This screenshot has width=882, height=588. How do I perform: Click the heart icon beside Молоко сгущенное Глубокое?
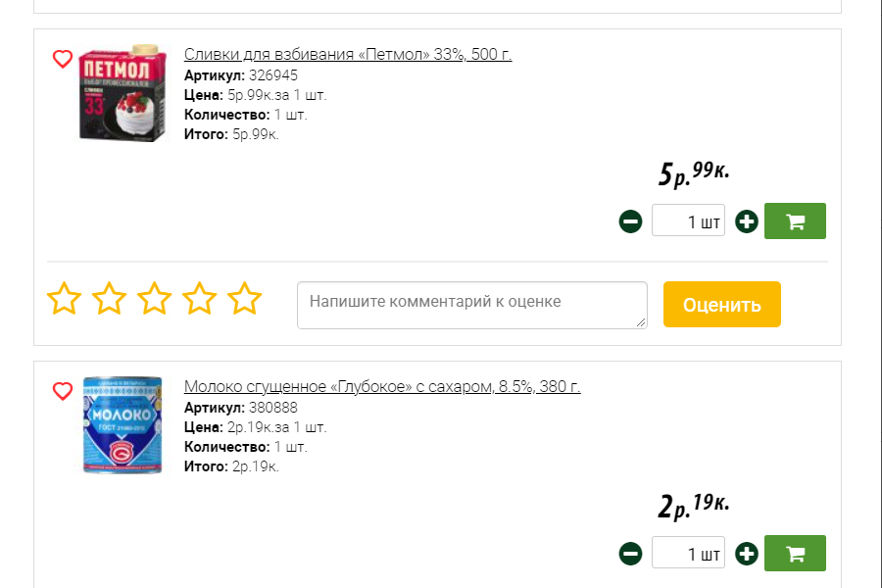tap(62, 390)
